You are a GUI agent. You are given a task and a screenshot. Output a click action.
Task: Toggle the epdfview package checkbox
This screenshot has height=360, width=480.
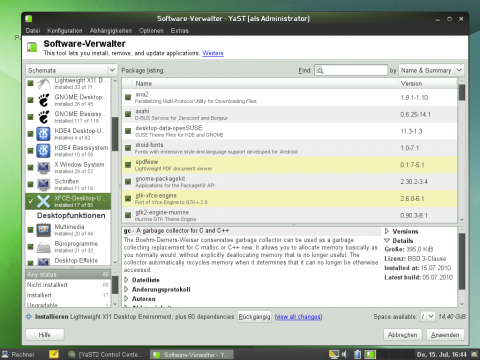[128, 165]
